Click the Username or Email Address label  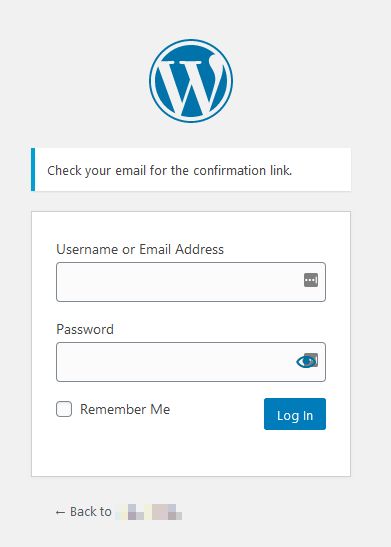[140, 249]
